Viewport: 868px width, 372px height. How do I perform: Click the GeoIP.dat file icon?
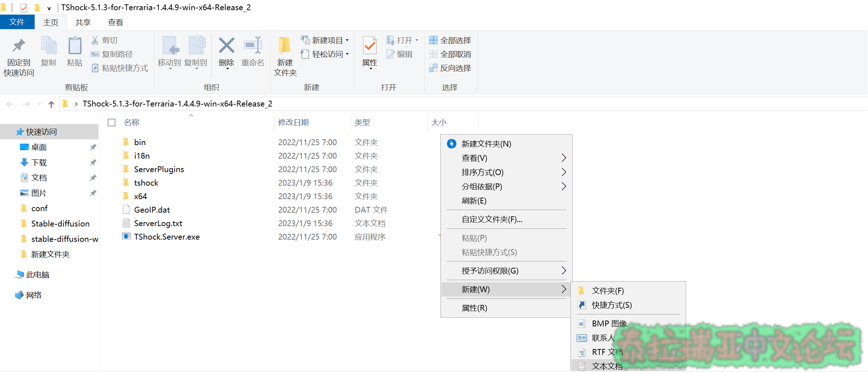click(x=126, y=210)
